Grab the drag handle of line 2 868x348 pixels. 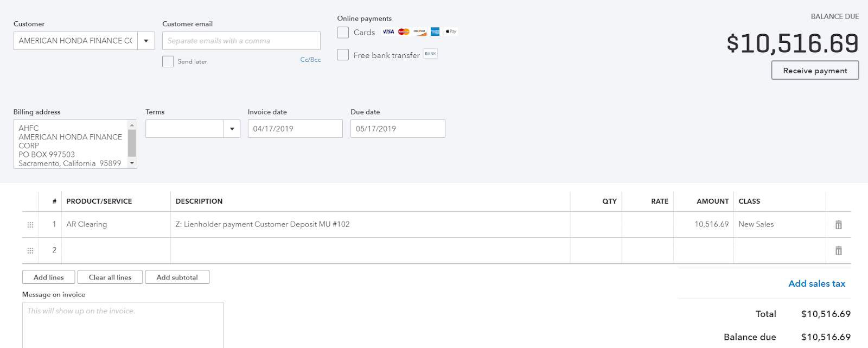[x=30, y=251]
